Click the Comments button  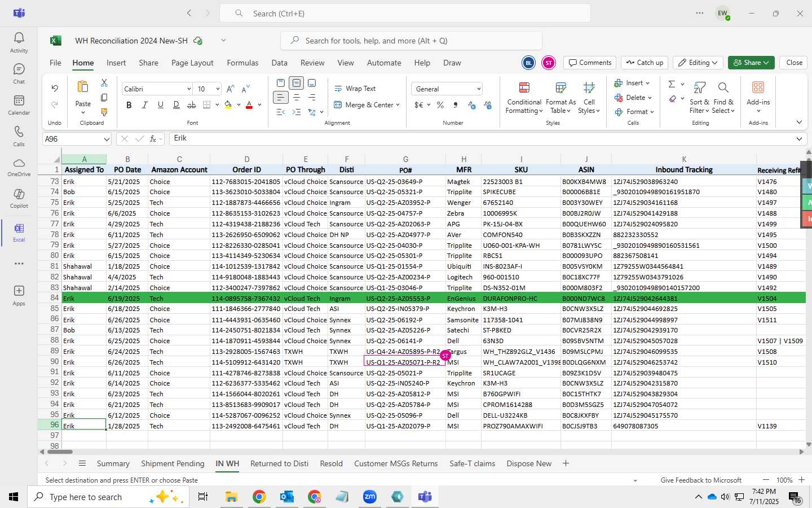click(590, 63)
